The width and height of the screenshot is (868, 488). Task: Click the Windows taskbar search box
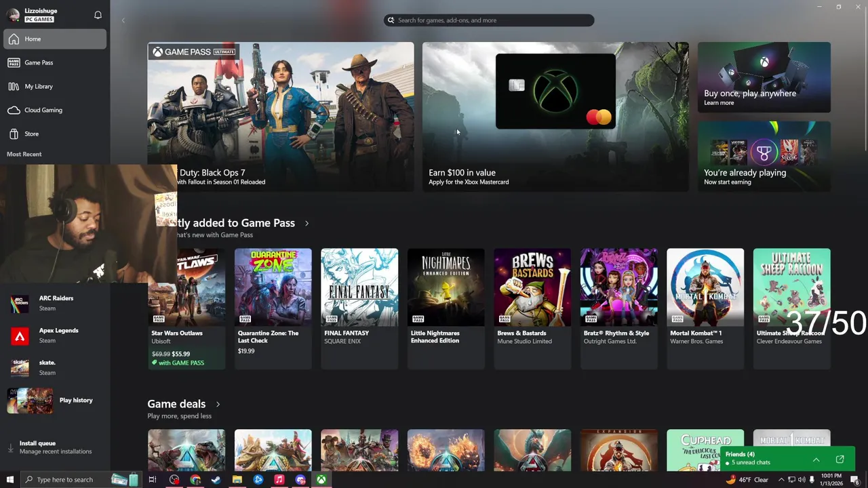[80, 480]
